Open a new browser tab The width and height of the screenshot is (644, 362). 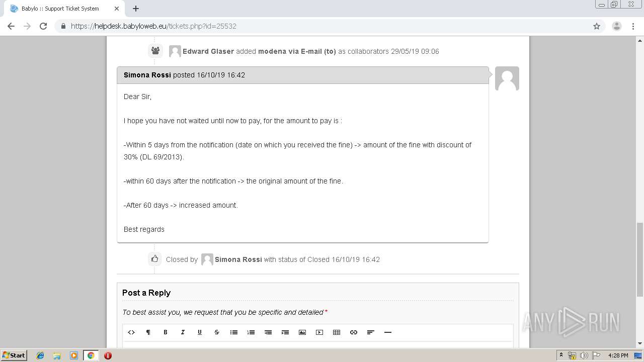click(136, 9)
